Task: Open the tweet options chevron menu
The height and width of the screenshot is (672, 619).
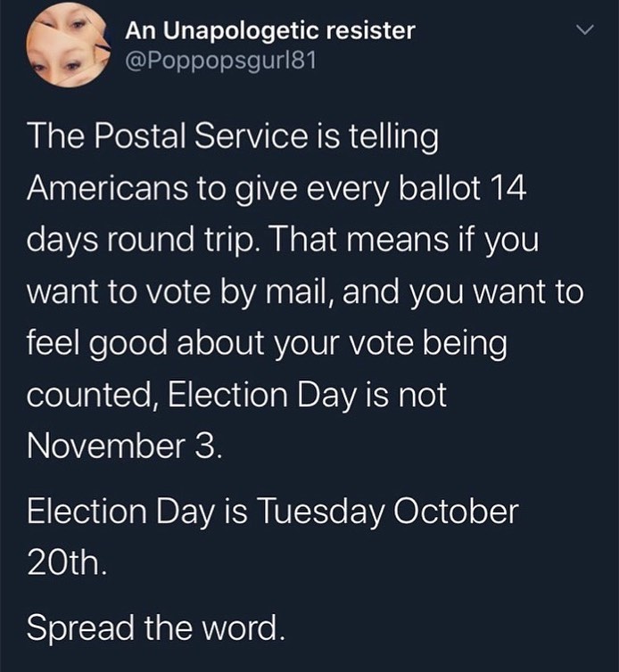Action: tap(585, 30)
